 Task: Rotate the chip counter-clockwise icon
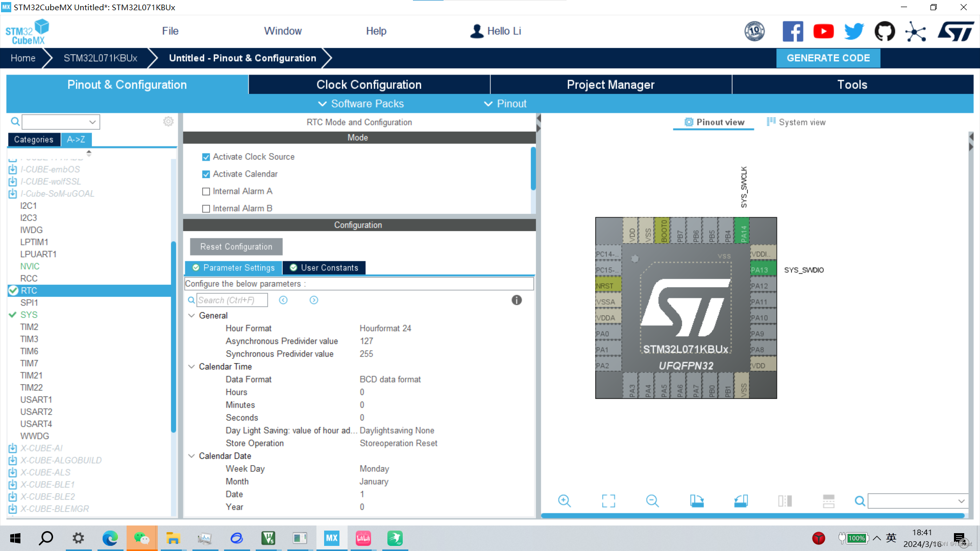click(741, 501)
